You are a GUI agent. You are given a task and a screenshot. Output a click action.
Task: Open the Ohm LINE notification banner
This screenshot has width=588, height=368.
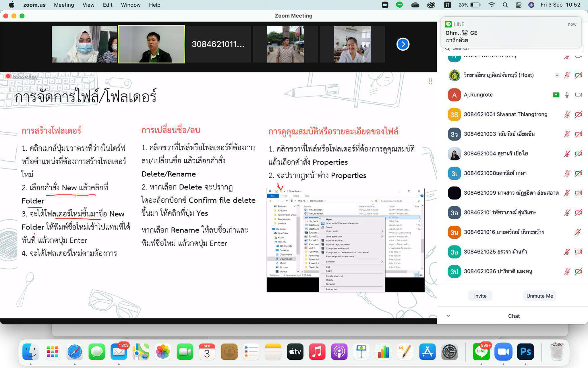coord(511,32)
